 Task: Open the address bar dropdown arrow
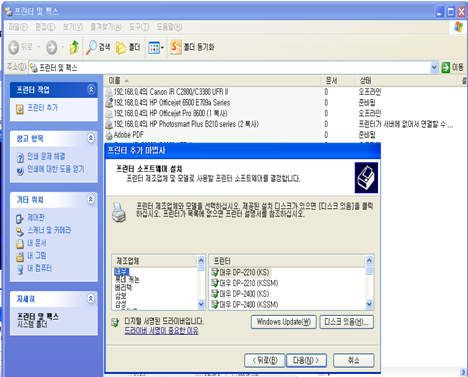click(x=434, y=68)
